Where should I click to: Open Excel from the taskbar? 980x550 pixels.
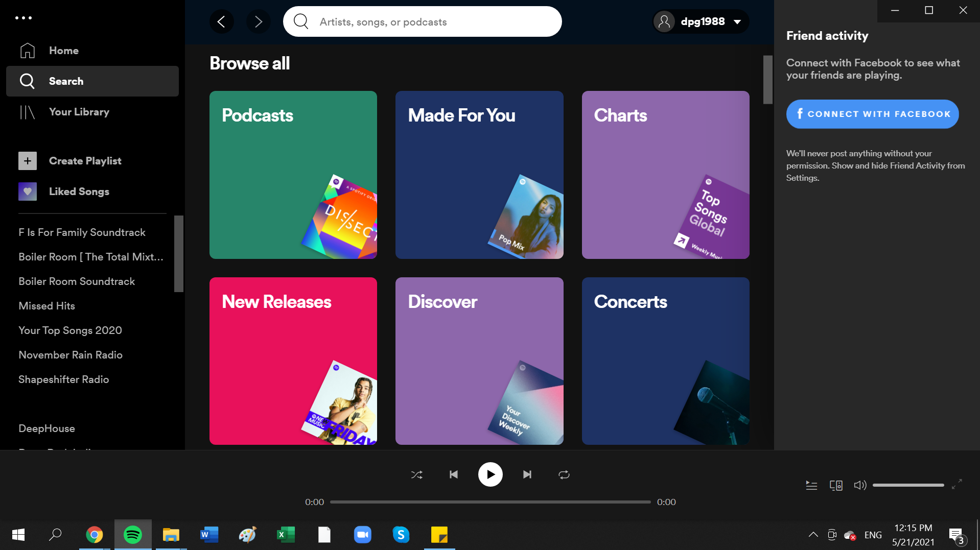pos(286,535)
